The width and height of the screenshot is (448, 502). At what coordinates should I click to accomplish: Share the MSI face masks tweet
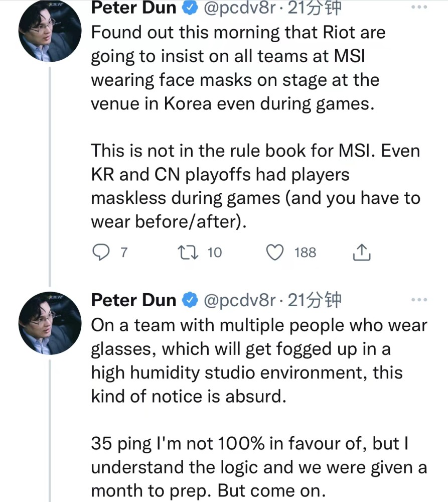tap(361, 253)
